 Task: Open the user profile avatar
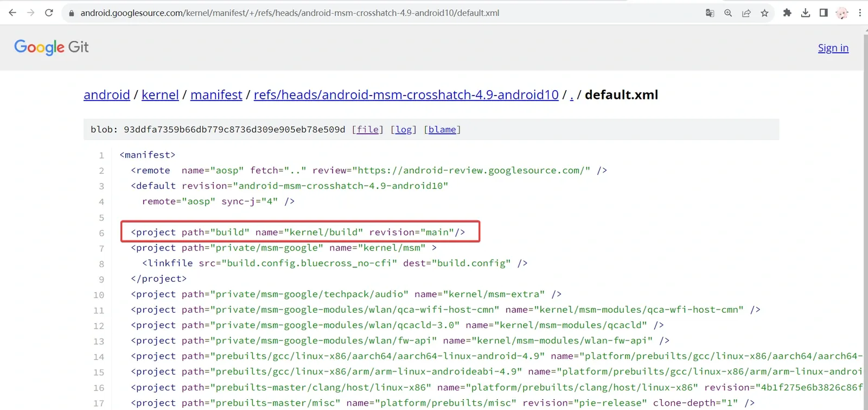[x=842, y=13]
